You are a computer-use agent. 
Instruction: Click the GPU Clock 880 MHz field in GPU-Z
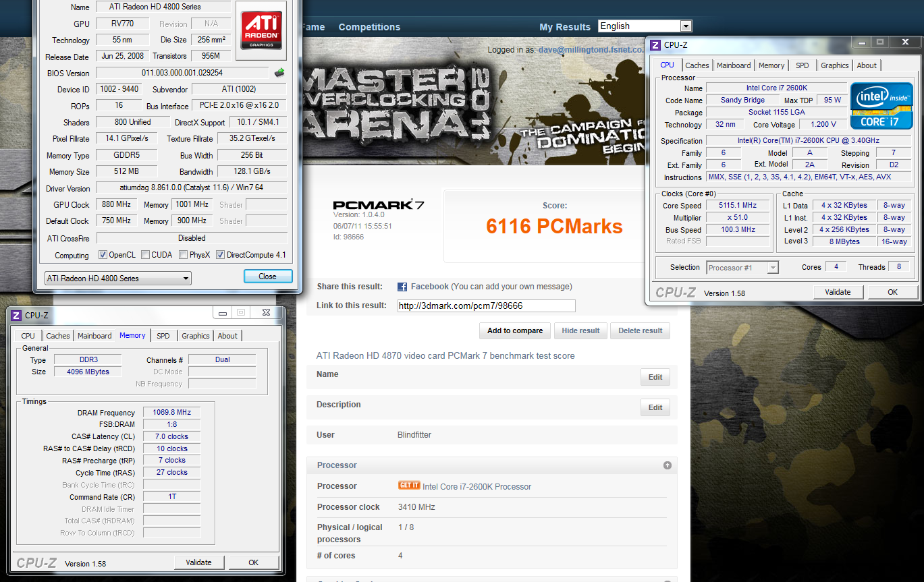[x=117, y=204]
